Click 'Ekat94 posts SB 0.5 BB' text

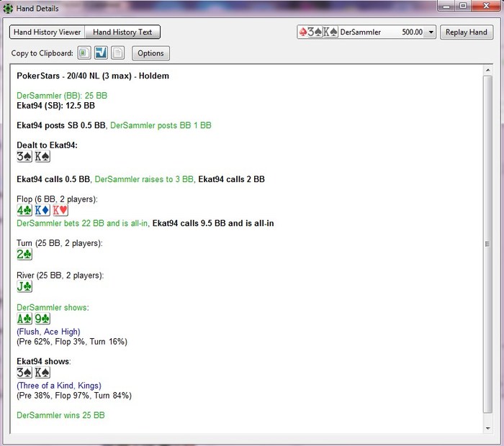point(61,126)
